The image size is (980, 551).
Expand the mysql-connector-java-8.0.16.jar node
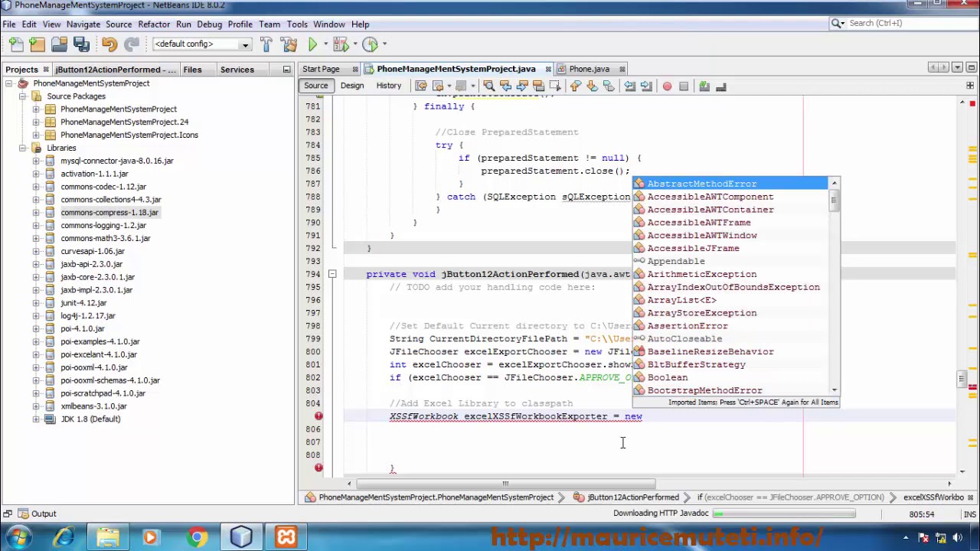click(x=36, y=161)
